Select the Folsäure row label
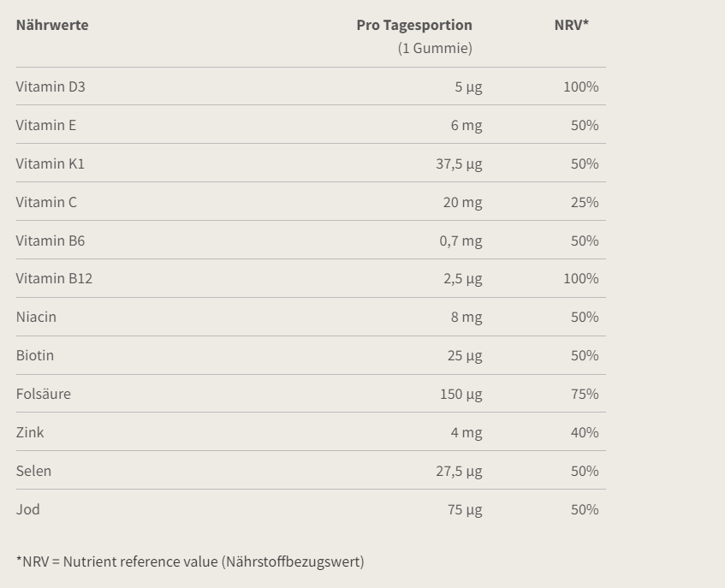The height and width of the screenshot is (588, 725). [44, 394]
